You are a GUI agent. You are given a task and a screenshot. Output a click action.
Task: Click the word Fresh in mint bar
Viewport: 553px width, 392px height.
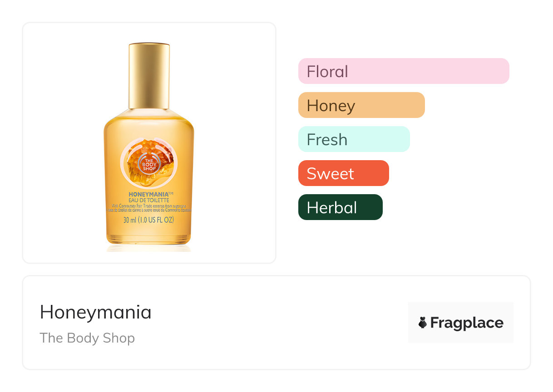coord(327,139)
